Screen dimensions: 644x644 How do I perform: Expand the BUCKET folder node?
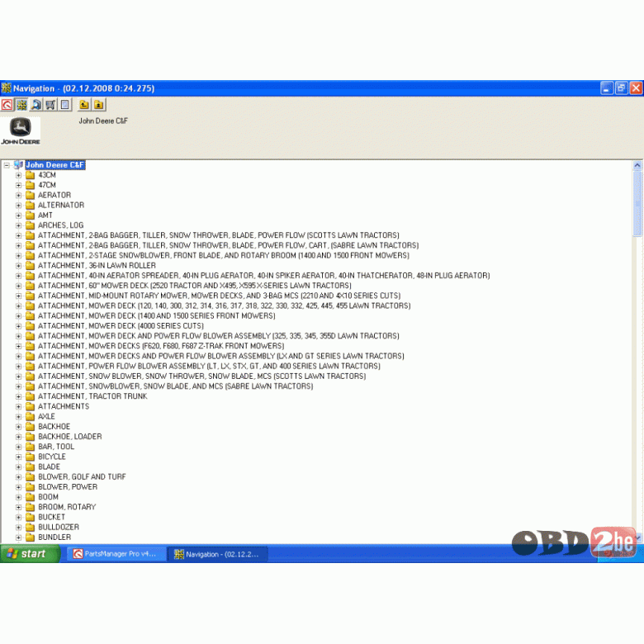click(x=18, y=518)
